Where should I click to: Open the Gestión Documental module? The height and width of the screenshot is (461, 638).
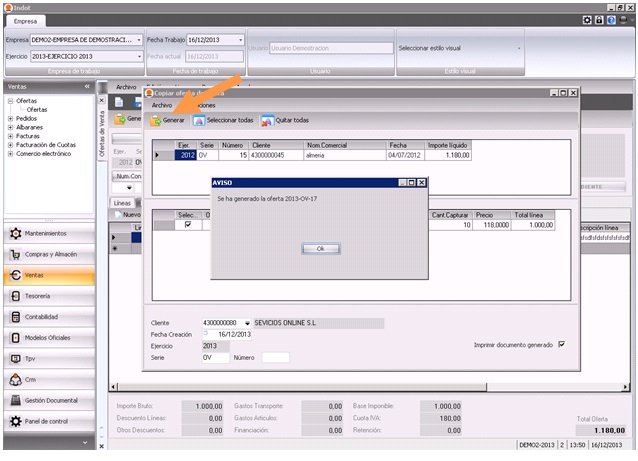point(50,400)
